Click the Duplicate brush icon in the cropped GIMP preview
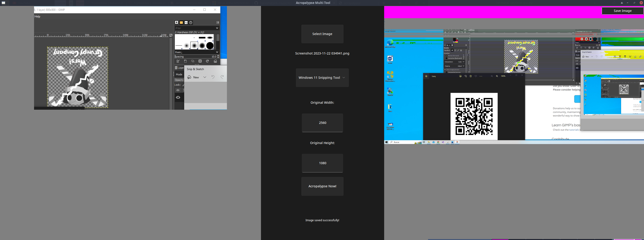 pos(193,61)
